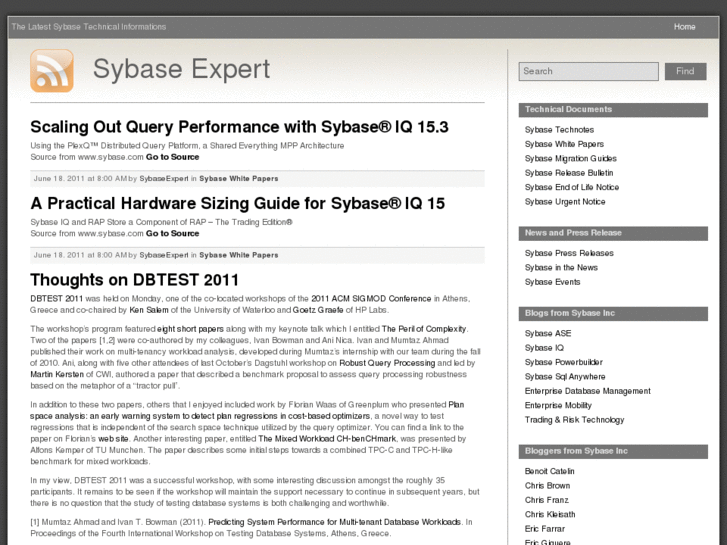Open Sybase Migration Guides
The height and width of the screenshot is (545, 727).
(x=571, y=159)
